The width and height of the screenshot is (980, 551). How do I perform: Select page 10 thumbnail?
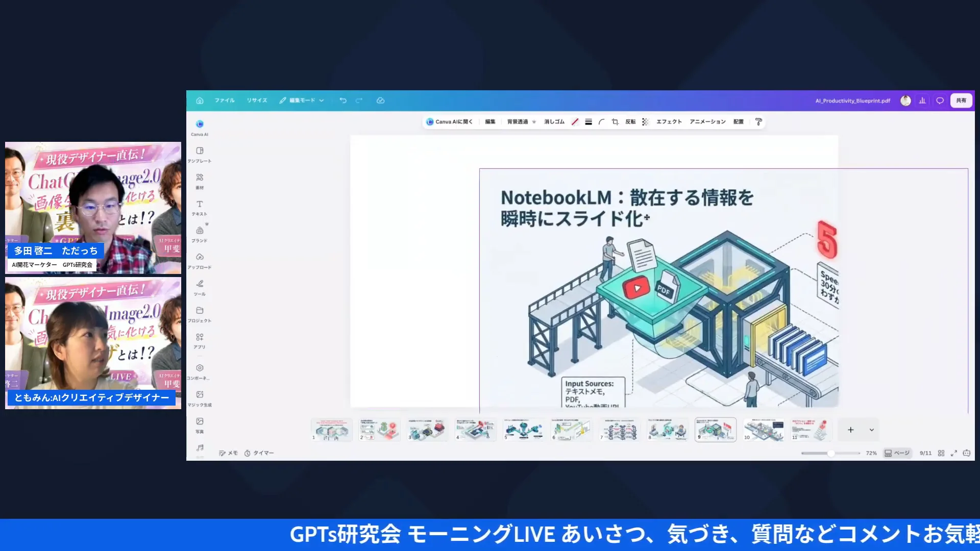point(764,430)
